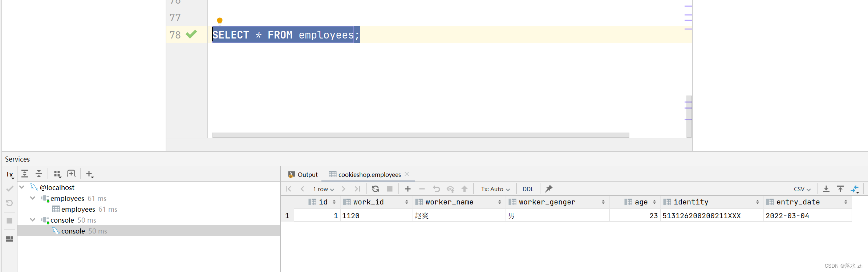Click the Submit up-arrow icon

(465, 189)
